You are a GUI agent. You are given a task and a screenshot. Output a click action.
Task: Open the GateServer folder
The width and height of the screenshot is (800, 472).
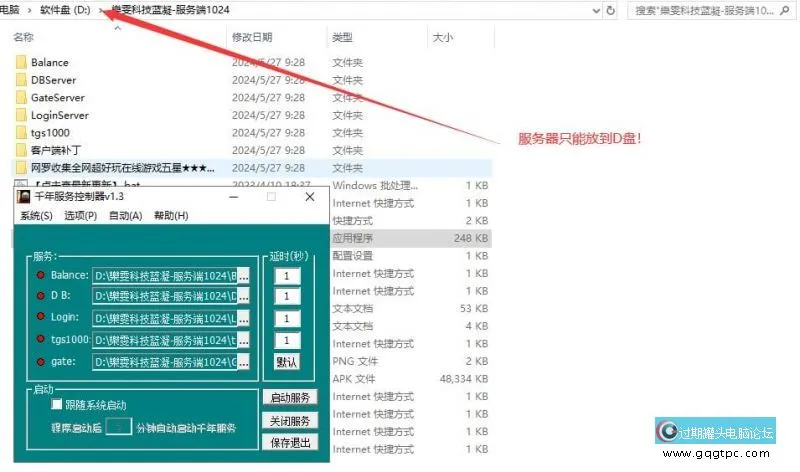58,97
